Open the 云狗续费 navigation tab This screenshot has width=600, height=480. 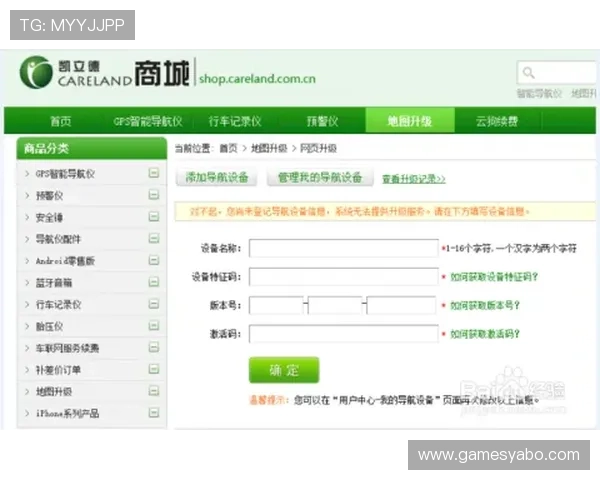497,121
